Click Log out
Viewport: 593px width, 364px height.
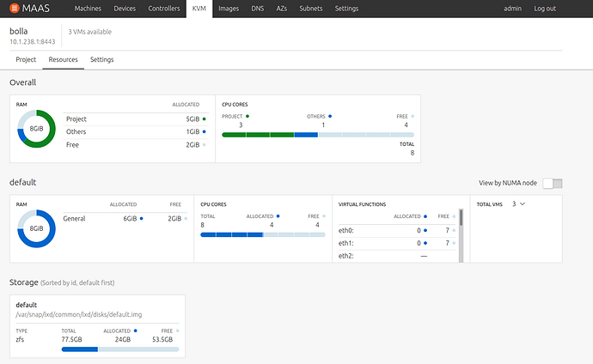tap(545, 9)
